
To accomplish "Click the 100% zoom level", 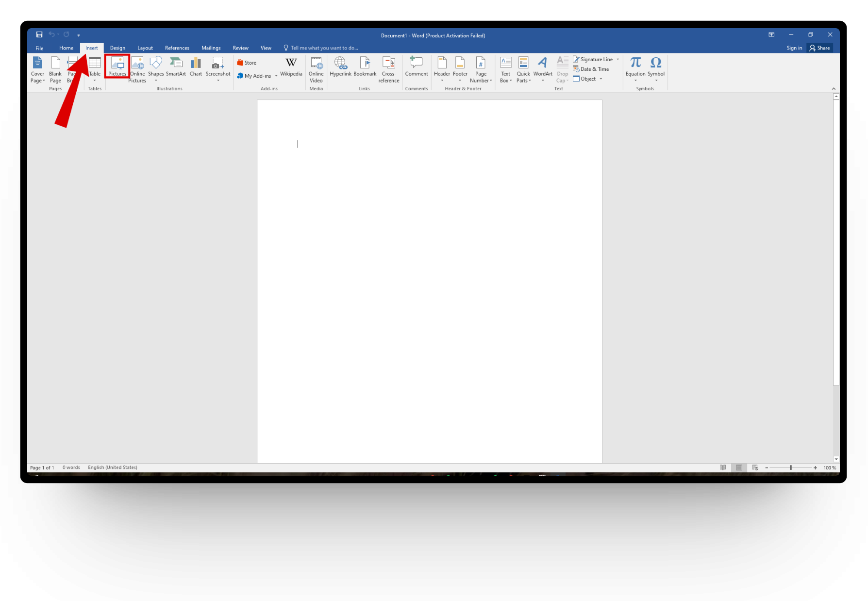I will coord(830,467).
